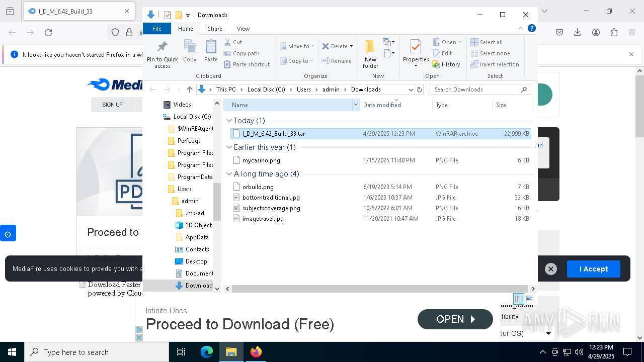This screenshot has width=644, height=362.
Task: Click Edit in the ribbon
Action: click(x=442, y=53)
